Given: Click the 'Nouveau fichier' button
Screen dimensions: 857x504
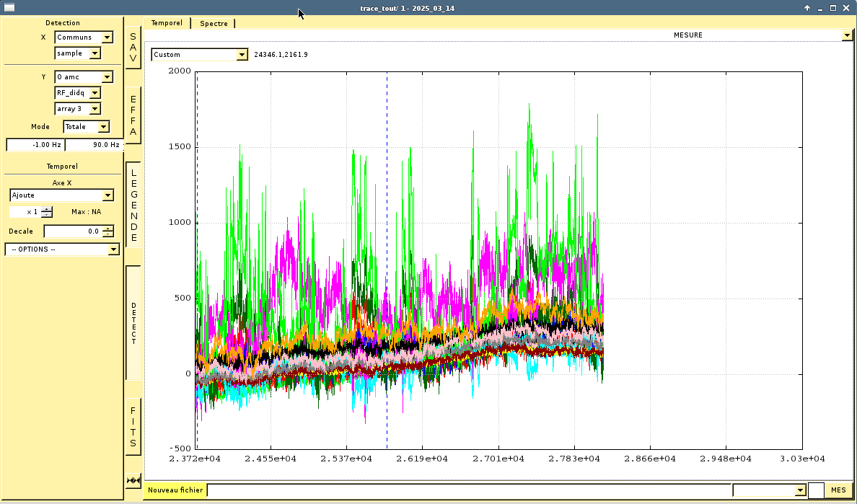Looking at the screenshot, I should [x=175, y=490].
